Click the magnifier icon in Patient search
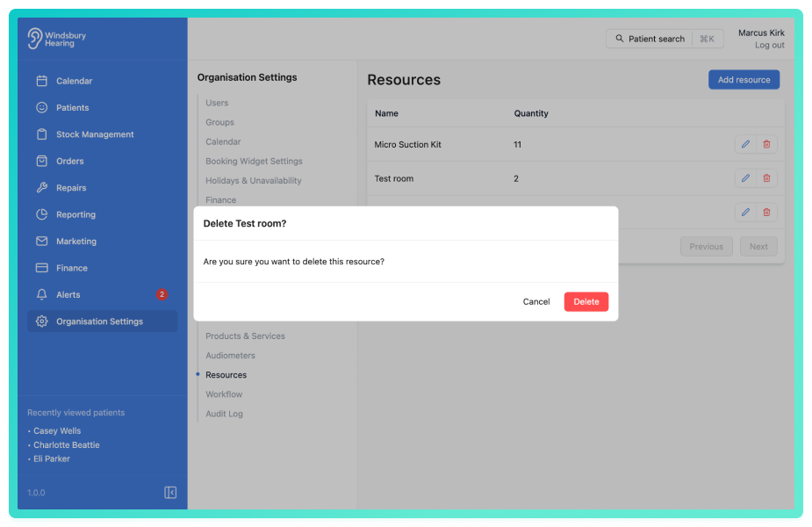Image resolution: width=812 pixels, height=527 pixels. tap(620, 39)
